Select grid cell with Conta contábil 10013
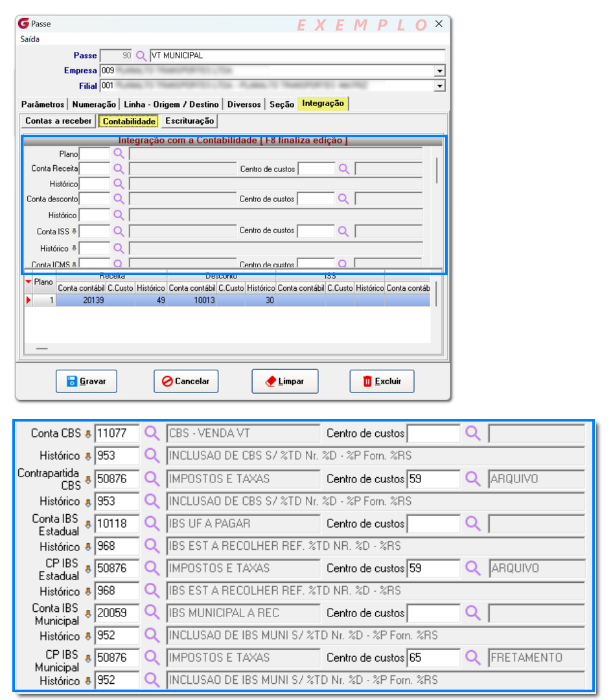613x700 pixels. (192, 300)
